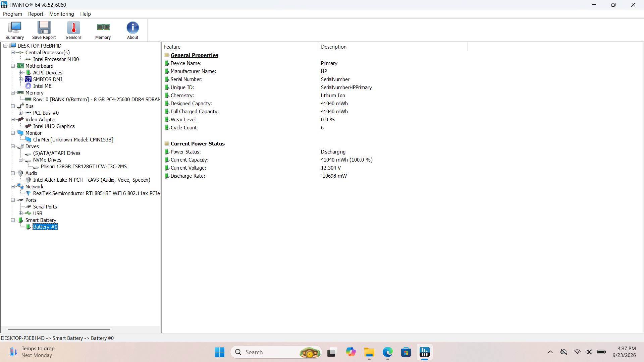
Task: Select the RealTek RTL8851BE WiFi entry
Action: (x=96, y=193)
